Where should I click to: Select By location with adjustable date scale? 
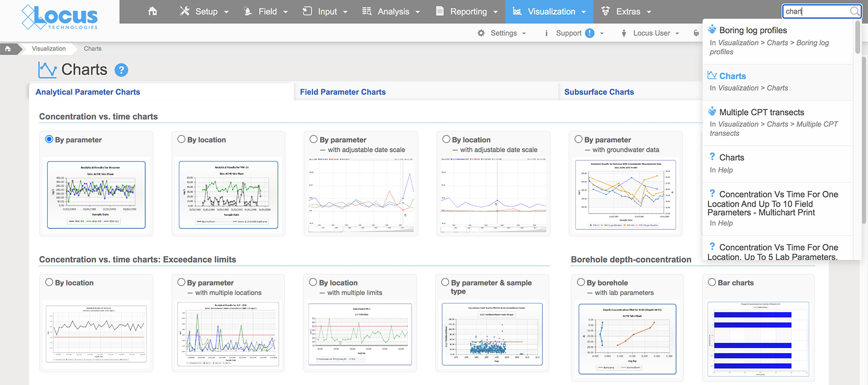pos(446,139)
